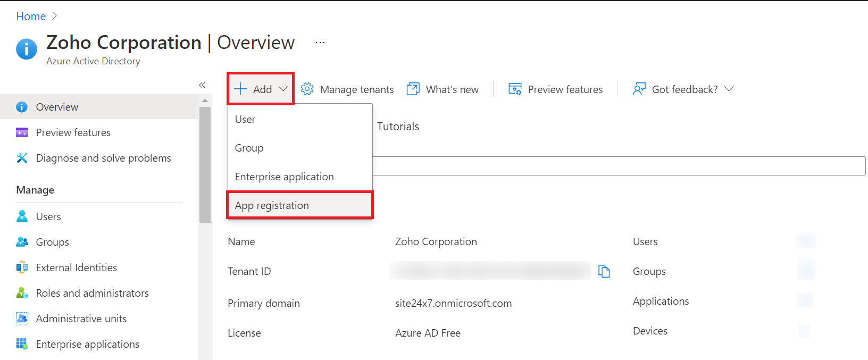
Task: Click the Diagnose and solve problems wrench icon
Action: [x=22, y=158]
